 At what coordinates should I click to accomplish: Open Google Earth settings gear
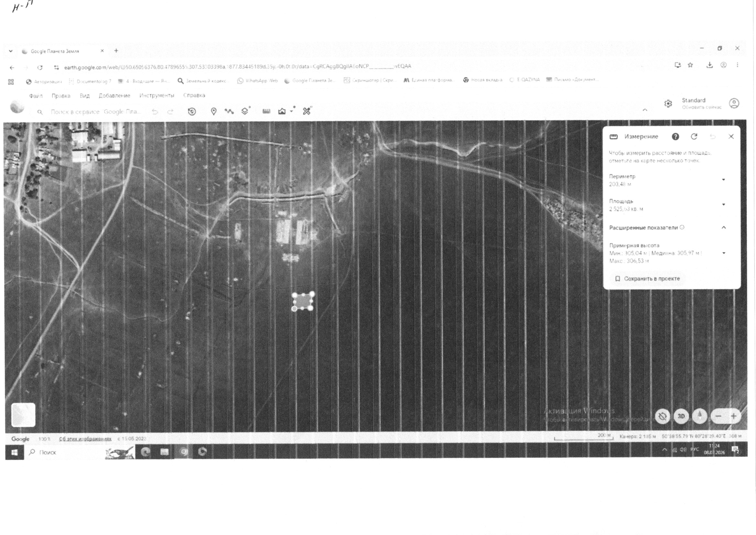[668, 104]
